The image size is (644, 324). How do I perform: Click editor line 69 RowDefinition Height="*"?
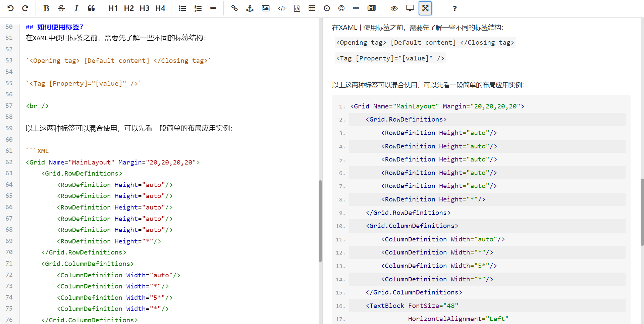pos(109,241)
